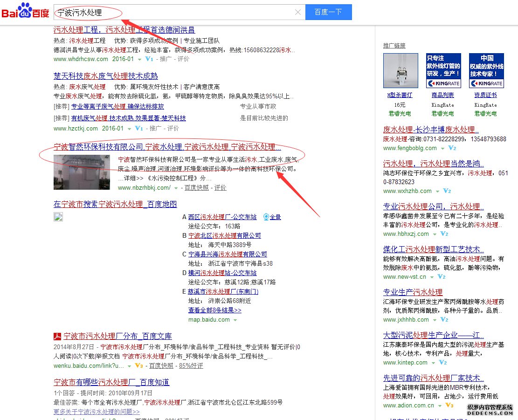Open 百度快照 of the wenku.baidu.com result
Screen dimensions: 518x420
(x=161, y=366)
